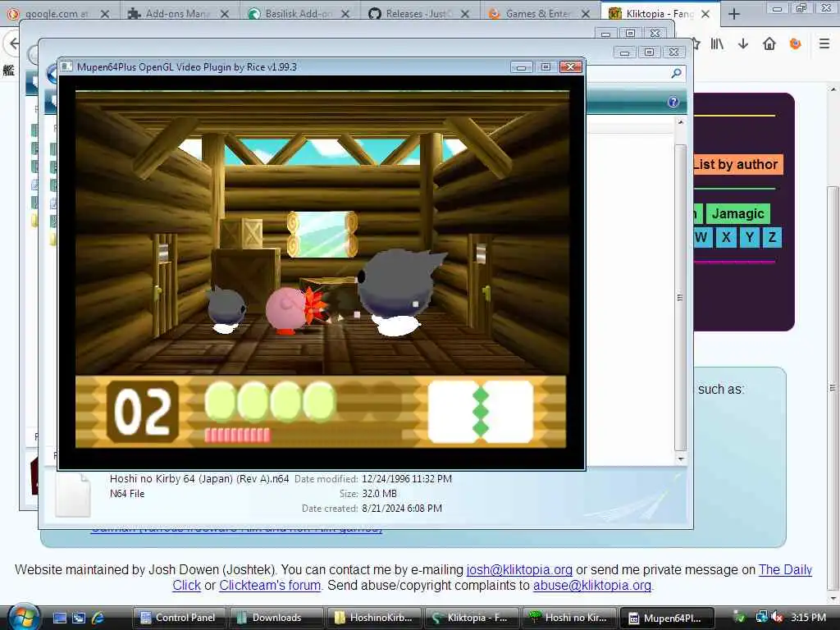Open the browser Downloads arrow
Viewport: 840px width, 630px height.
pyautogui.click(x=743, y=44)
